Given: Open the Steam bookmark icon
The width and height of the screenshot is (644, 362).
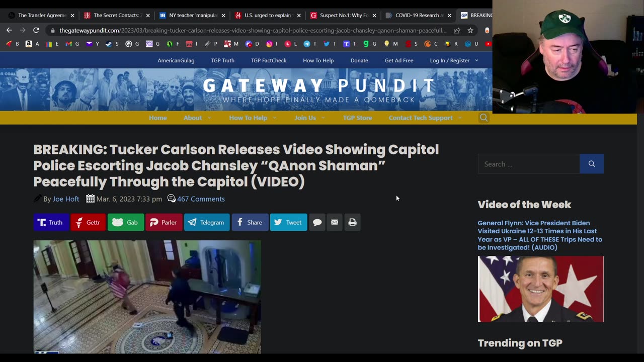Looking at the screenshot, I should point(108,44).
